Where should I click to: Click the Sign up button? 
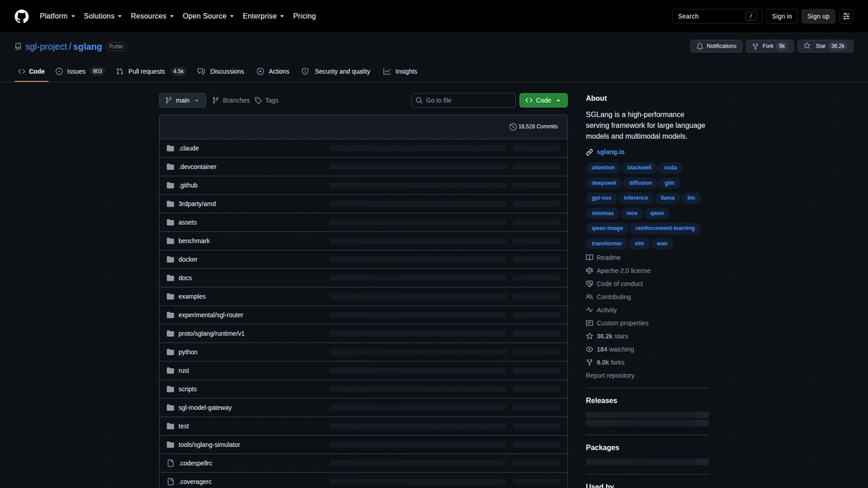(x=818, y=16)
